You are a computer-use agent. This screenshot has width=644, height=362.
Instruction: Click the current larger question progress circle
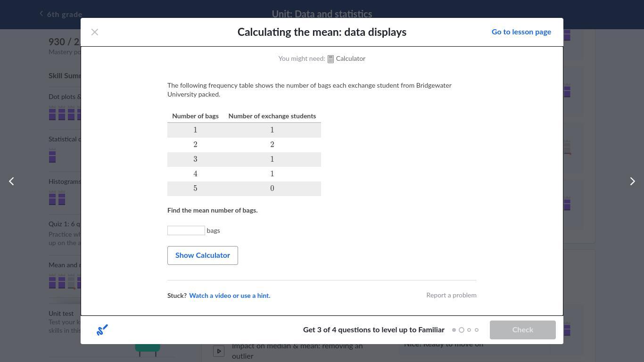(462, 330)
